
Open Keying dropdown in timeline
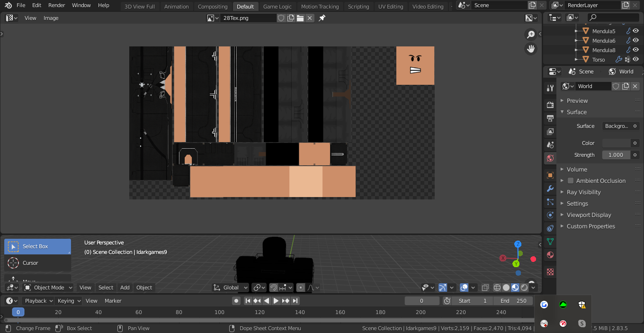pyautogui.click(x=69, y=301)
